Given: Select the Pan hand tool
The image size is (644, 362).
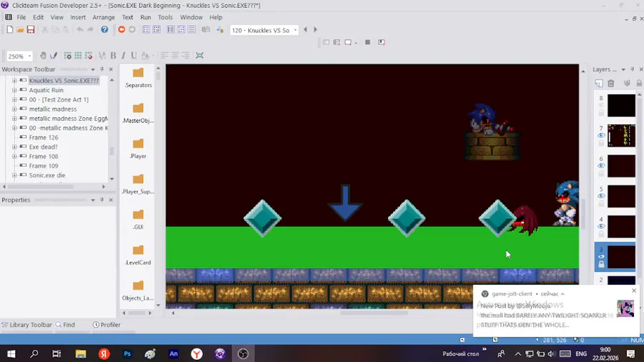Looking at the screenshot, I should [x=43, y=55].
